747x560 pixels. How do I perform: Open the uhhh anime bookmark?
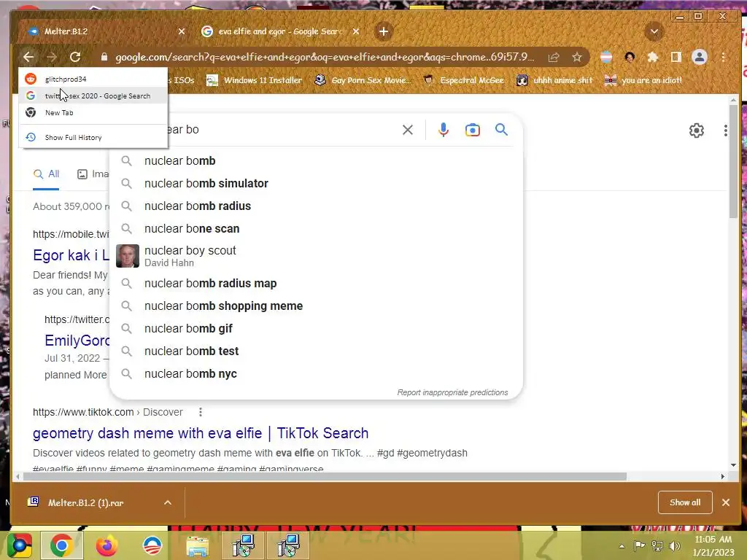555,80
